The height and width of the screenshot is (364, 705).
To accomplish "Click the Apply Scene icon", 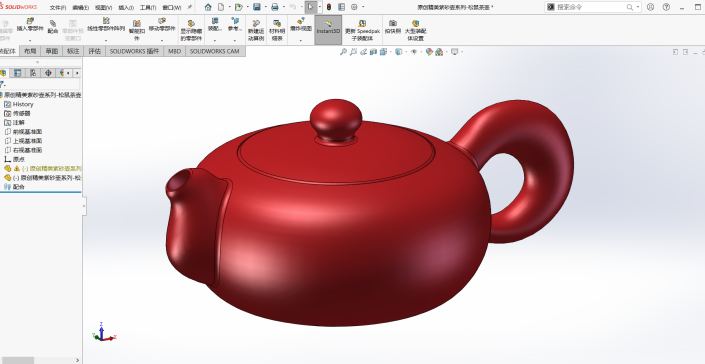I will click(439, 52).
